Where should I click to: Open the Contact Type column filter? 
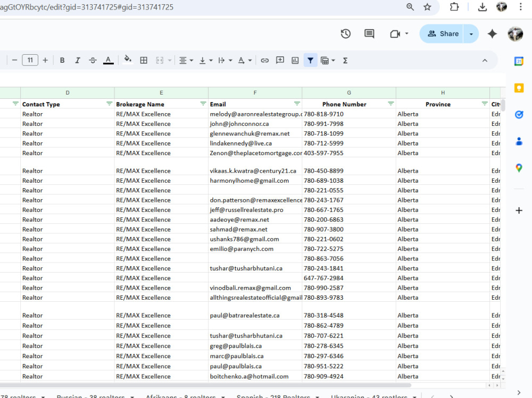(109, 104)
